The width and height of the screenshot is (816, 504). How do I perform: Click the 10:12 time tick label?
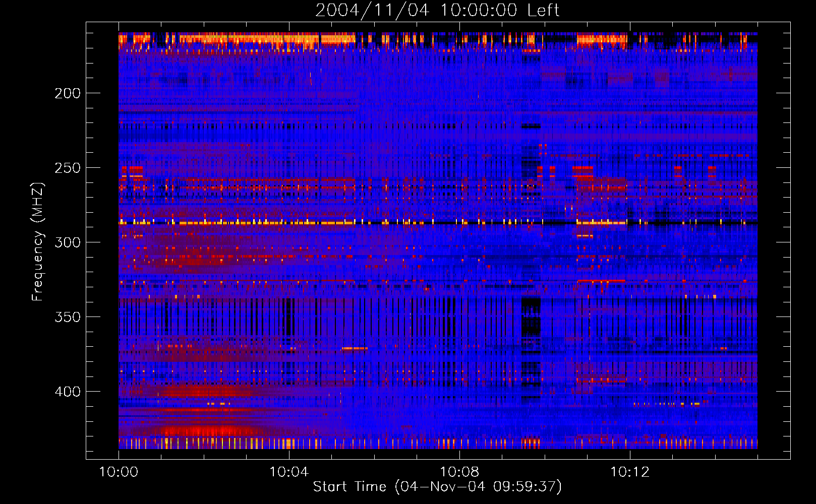point(630,472)
